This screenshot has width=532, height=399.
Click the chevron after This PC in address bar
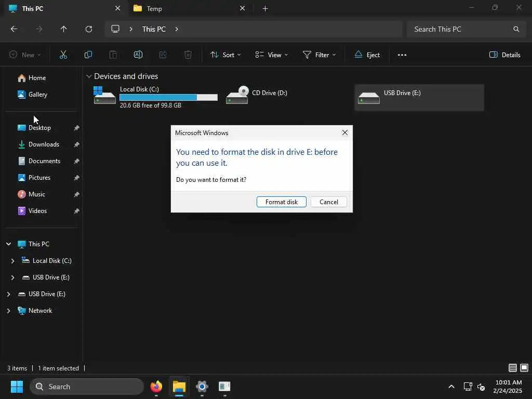coord(177,29)
